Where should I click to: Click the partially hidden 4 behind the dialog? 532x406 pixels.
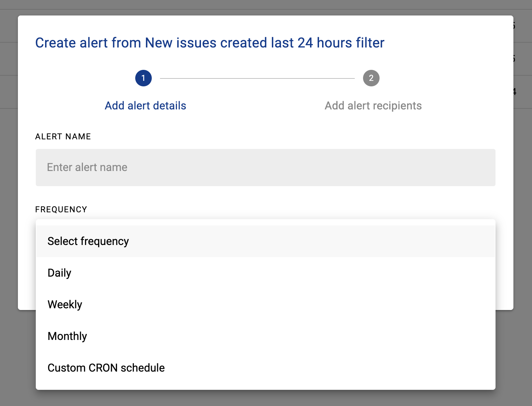click(x=515, y=92)
